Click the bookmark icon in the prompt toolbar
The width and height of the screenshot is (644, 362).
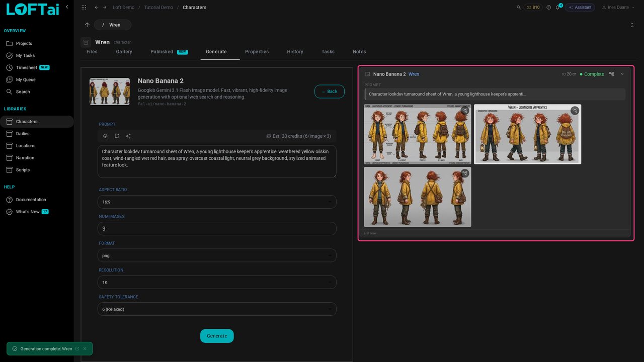tap(117, 136)
